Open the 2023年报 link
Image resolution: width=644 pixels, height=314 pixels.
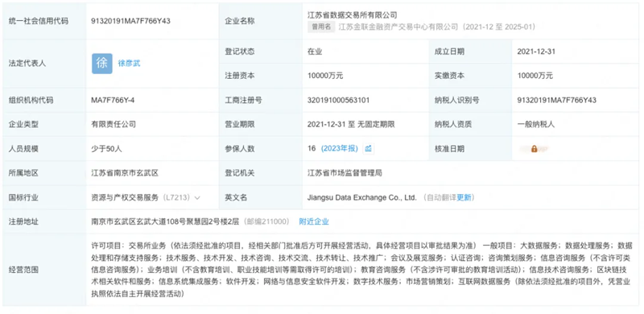[339, 149]
